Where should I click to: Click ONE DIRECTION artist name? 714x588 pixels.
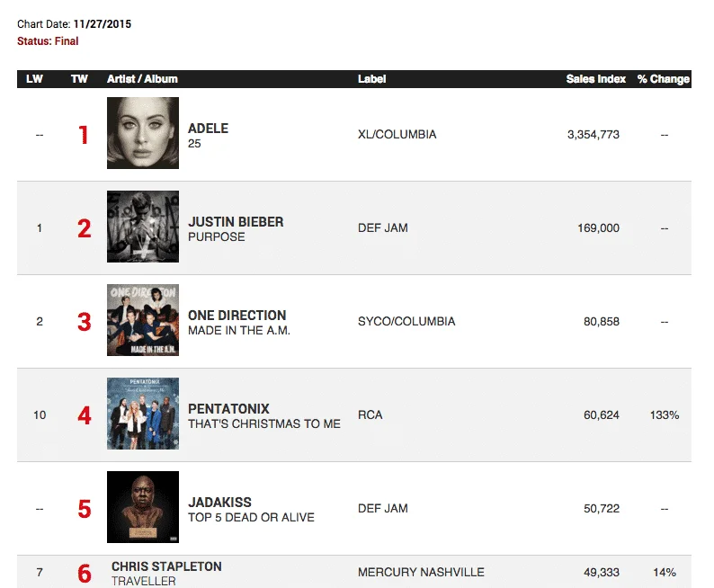pyautogui.click(x=237, y=315)
